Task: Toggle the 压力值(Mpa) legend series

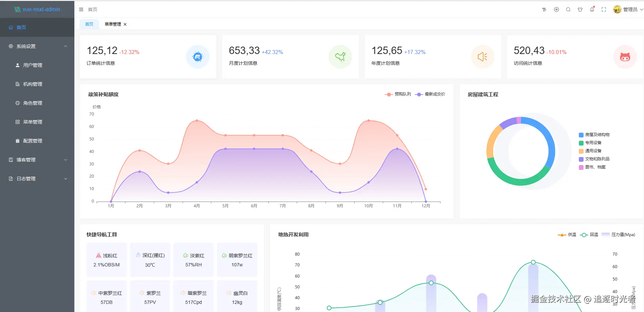Action: pos(618,235)
